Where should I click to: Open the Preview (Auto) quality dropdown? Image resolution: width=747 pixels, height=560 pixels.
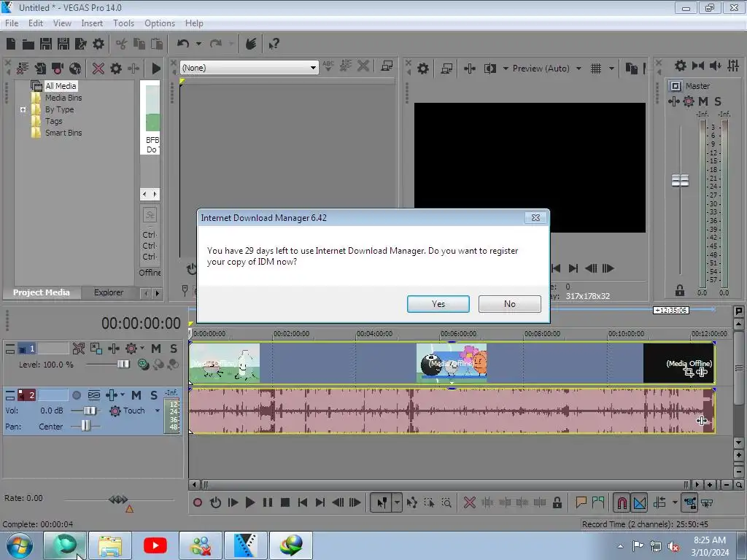[x=578, y=69]
